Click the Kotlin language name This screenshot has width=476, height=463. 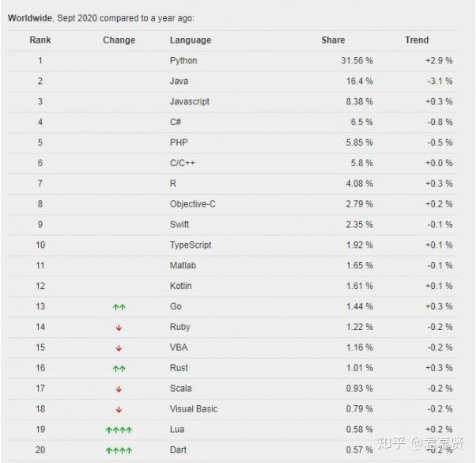(x=180, y=286)
